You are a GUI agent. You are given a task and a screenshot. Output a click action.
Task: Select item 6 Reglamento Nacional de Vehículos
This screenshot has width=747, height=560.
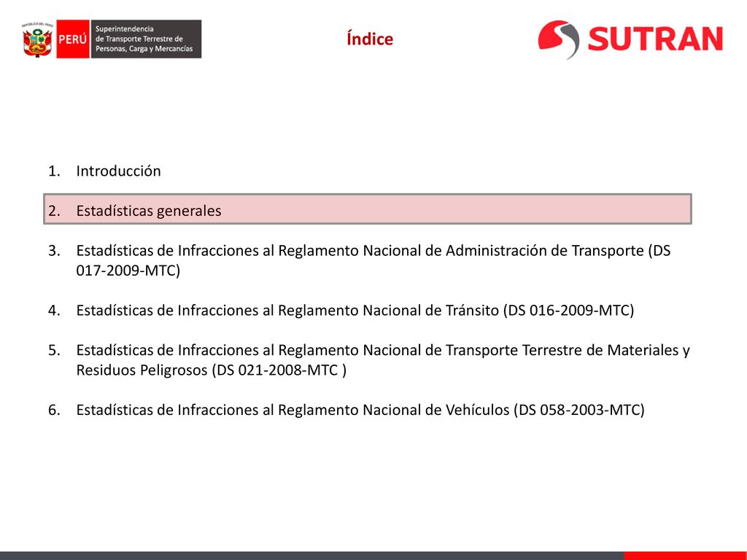pos(347,410)
